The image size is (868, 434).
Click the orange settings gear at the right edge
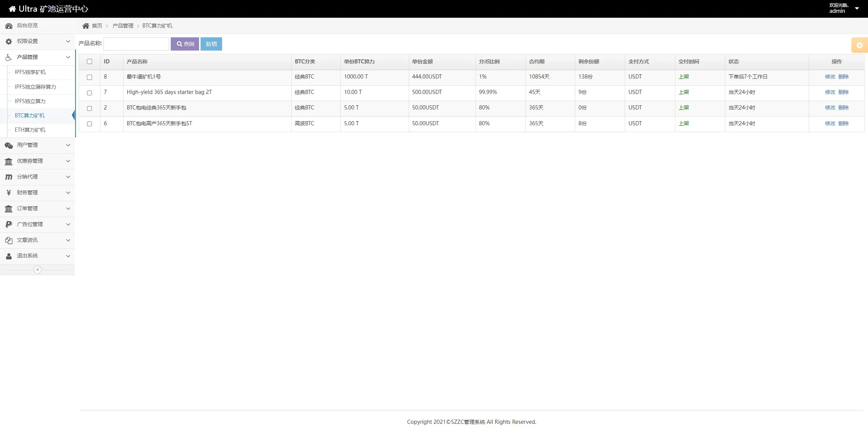pyautogui.click(x=859, y=45)
